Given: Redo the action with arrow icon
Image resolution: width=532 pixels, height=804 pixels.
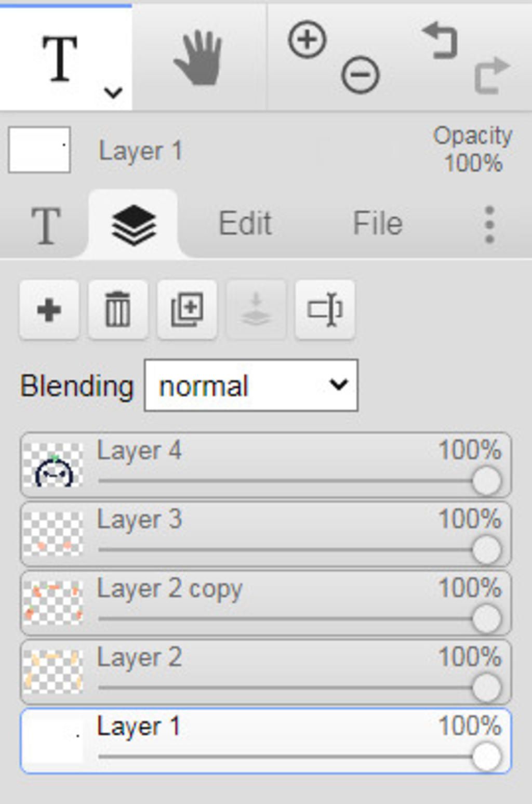Looking at the screenshot, I should (x=492, y=75).
